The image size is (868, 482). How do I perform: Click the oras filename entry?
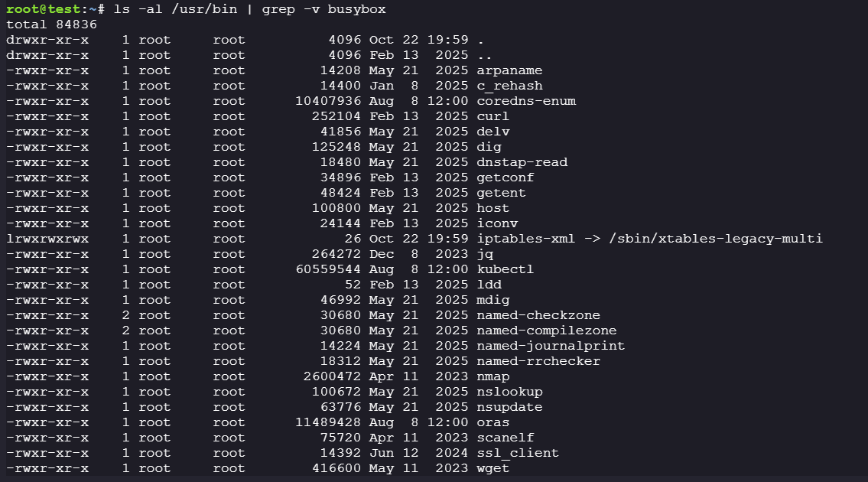[493, 422]
